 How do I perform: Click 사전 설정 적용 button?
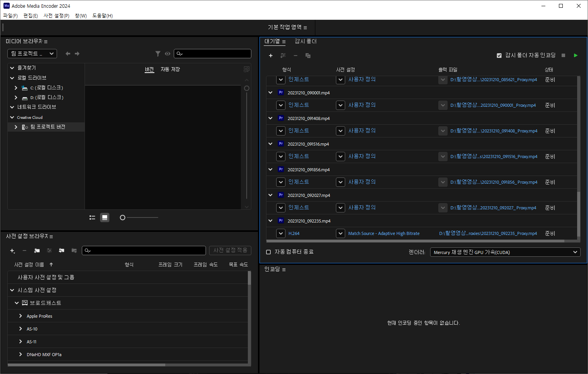pyautogui.click(x=230, y=250)
